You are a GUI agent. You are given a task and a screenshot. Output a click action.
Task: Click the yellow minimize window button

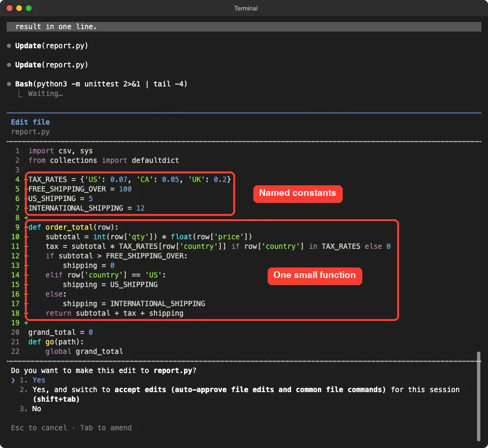click(19, 8)
